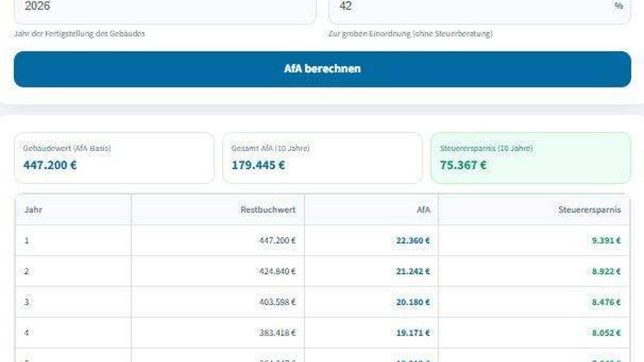The width and height of the screenshot is (644, 362).
Task: Select Restbuchwert value 424.840 € in year 2
Action: click(x=277, y=271)
